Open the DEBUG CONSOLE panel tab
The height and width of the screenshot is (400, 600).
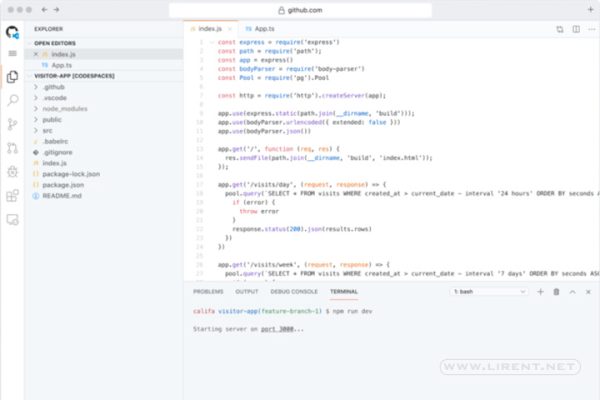(x=293, y=291)
